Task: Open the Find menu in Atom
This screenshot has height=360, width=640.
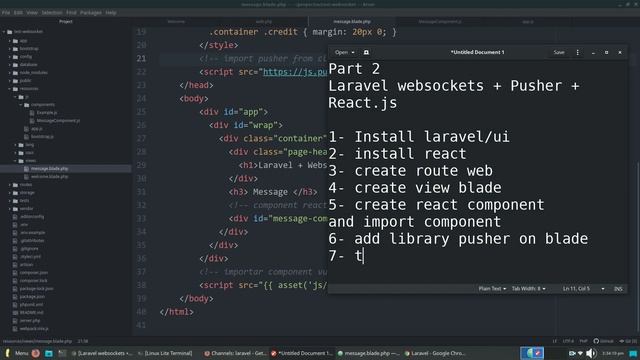Action: [x=71, y=13]
